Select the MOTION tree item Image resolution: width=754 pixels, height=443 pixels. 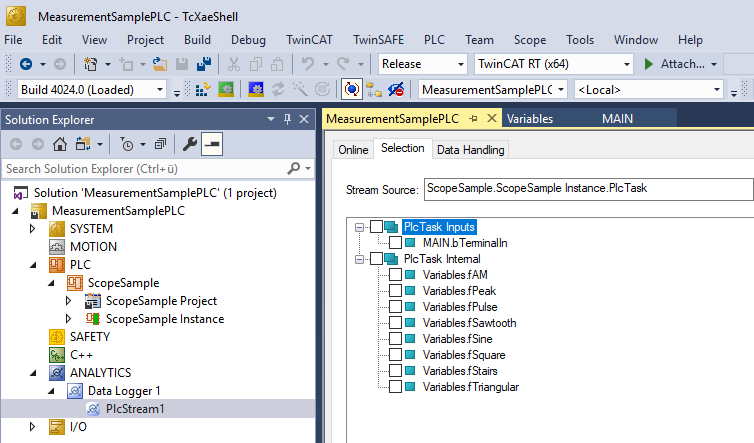[x=93, y=247]
